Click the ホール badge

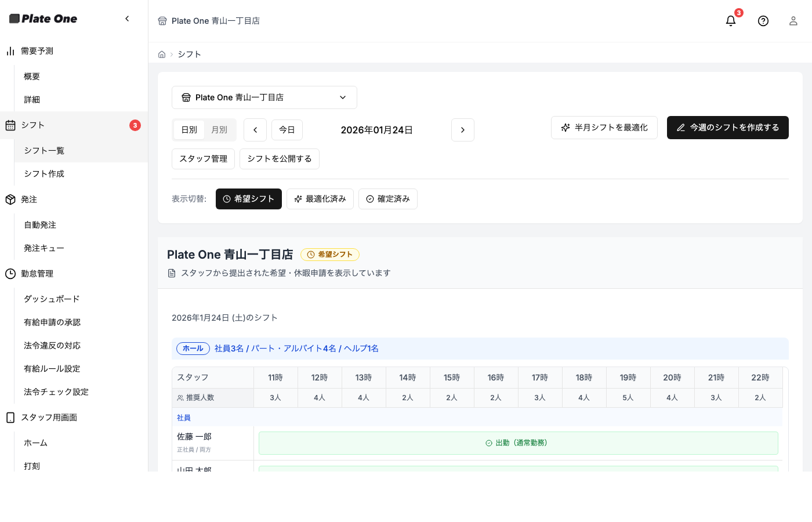193,349
